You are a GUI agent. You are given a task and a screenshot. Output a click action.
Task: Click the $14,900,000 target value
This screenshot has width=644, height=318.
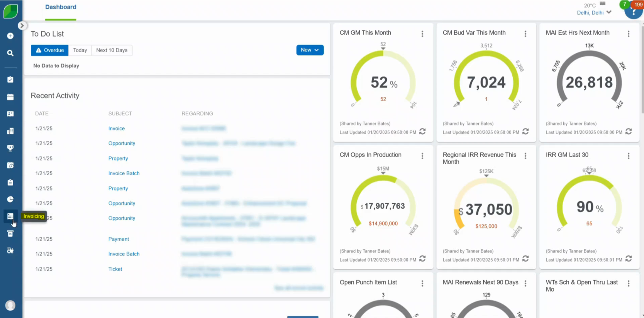click(383, 224)
